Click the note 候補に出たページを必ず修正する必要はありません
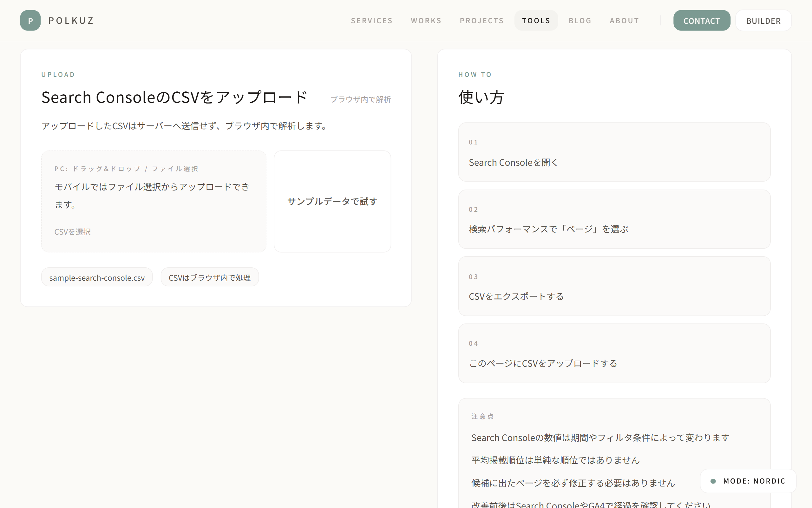Image resolution: width=812 pixels, height=508 pixels. pos(573,483)
